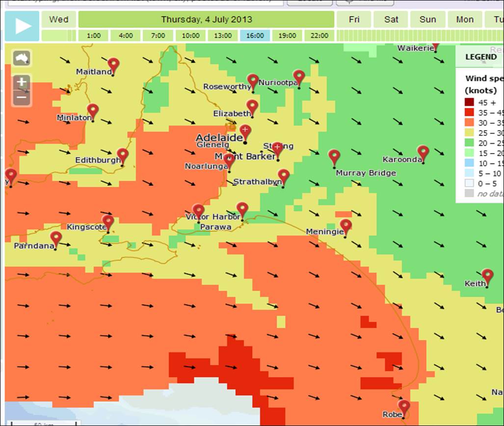Screen dimensions: 504x426
Task: Collapse the LEGEND panel header
Action: pyautogui.click(x=480, y=57)
